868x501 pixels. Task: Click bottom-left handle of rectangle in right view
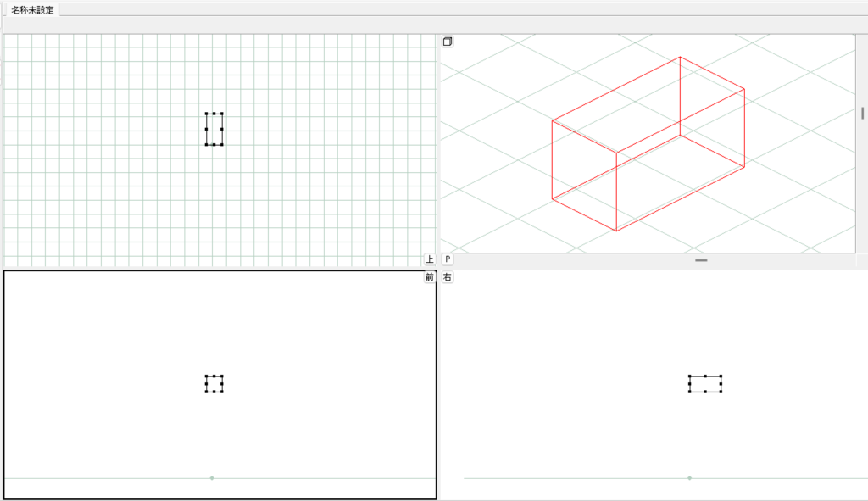(690, 392)
